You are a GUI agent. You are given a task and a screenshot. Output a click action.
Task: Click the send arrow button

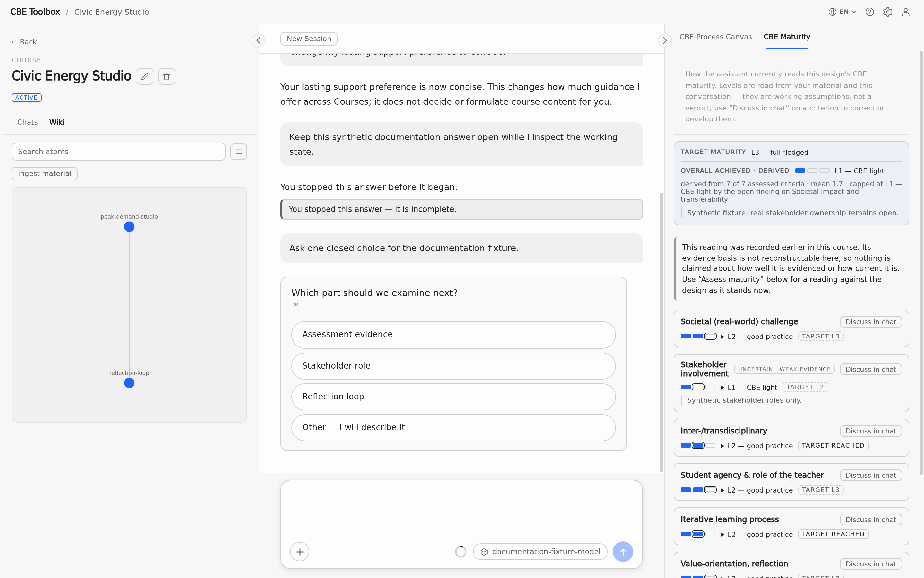point(623,552)
